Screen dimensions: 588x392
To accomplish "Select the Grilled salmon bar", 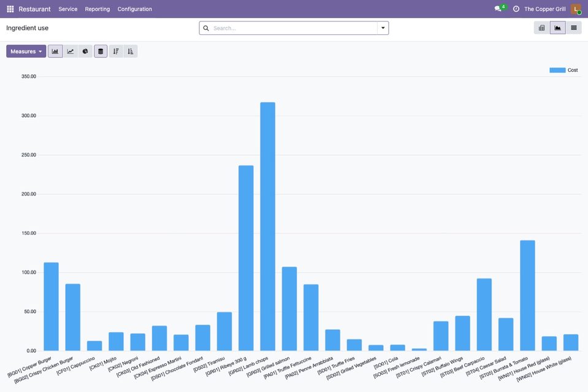I will click(289, 309).
